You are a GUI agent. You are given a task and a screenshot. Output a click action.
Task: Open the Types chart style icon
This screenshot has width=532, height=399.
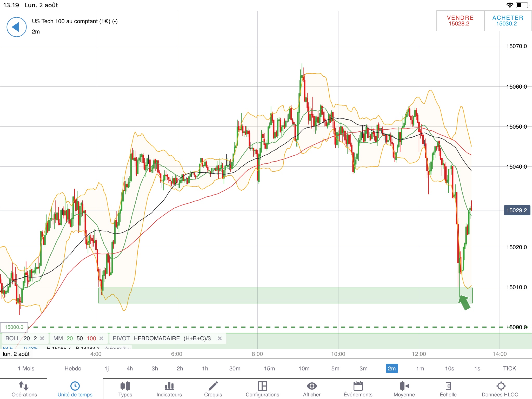pyautogui.click(x=125, y=389)
